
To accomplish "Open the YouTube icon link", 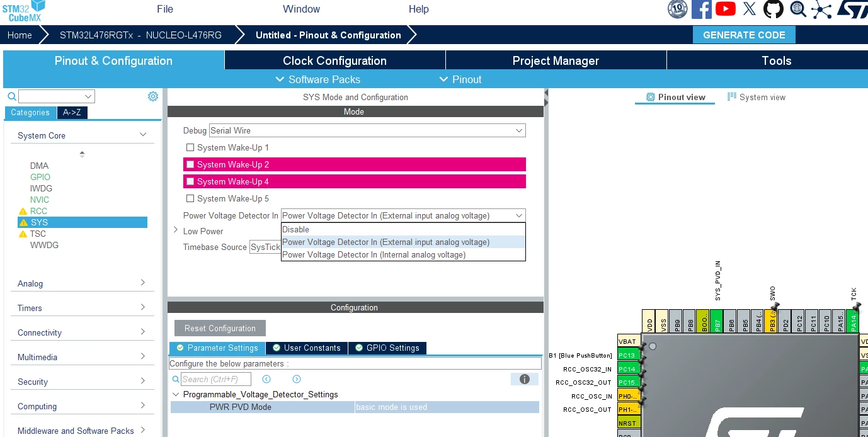I will (726, 9).
